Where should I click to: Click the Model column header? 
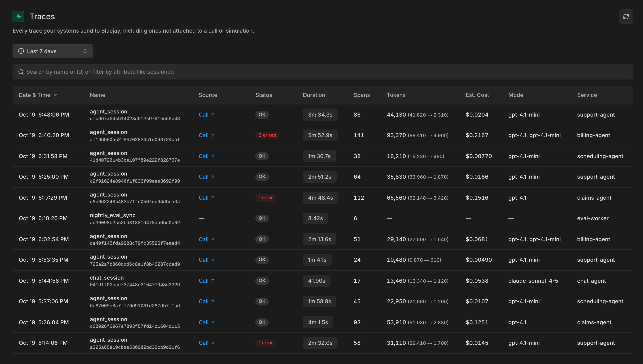pyautogui.click(x=516, y=95)
